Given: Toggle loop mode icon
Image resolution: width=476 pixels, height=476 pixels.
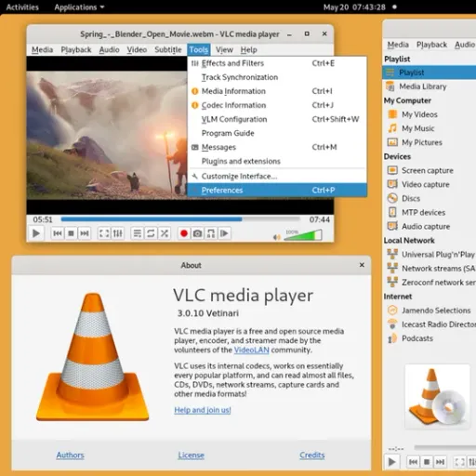Looking at the screenshot, I should coord(151,233).
